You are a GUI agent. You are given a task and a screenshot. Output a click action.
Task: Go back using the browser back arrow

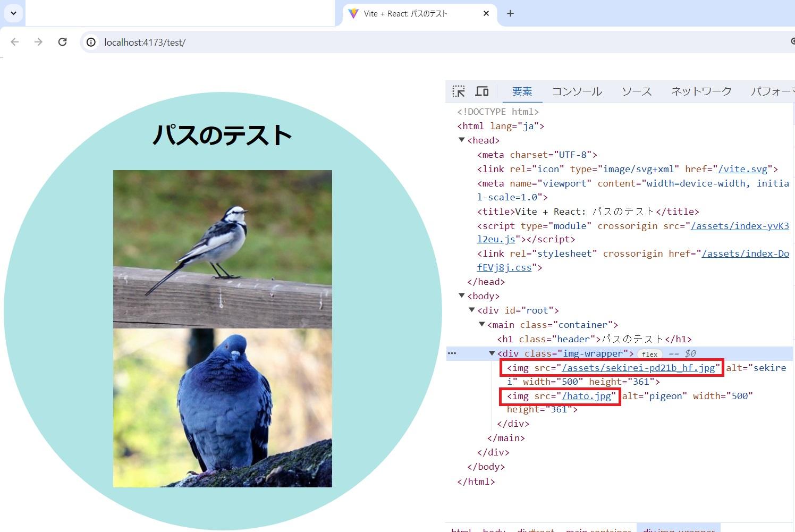15,42
